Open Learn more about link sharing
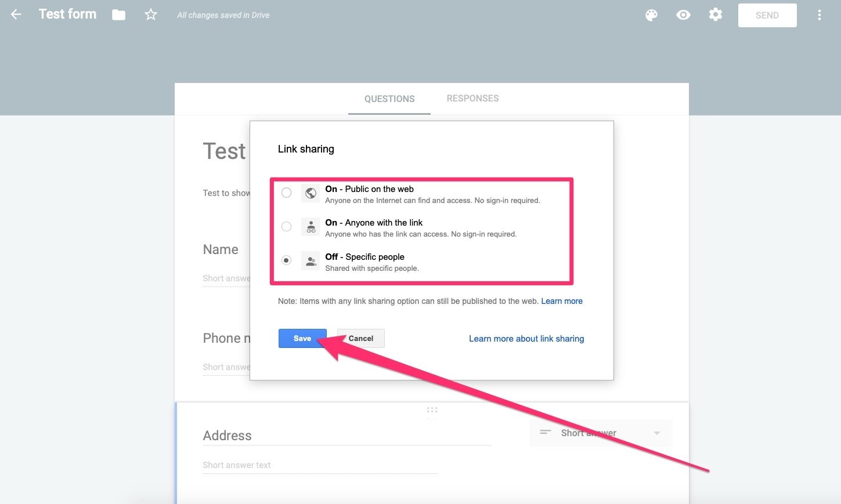Viewport: 841px width, 504px height. (x=526, y=338)
